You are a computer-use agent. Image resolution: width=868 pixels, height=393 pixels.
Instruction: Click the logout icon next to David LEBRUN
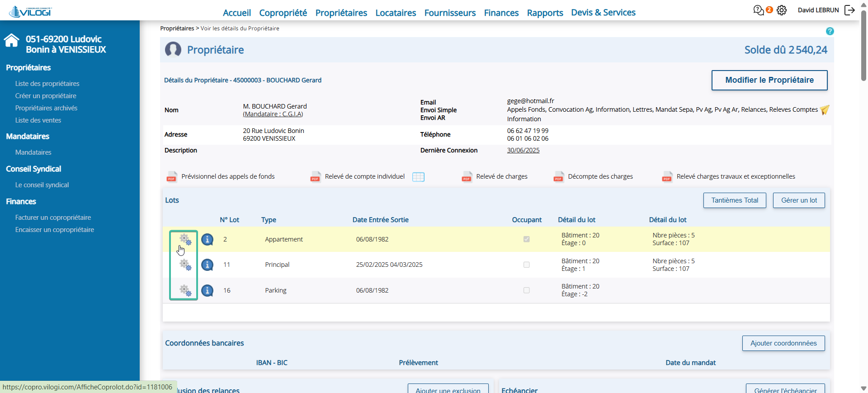[850, 10]
